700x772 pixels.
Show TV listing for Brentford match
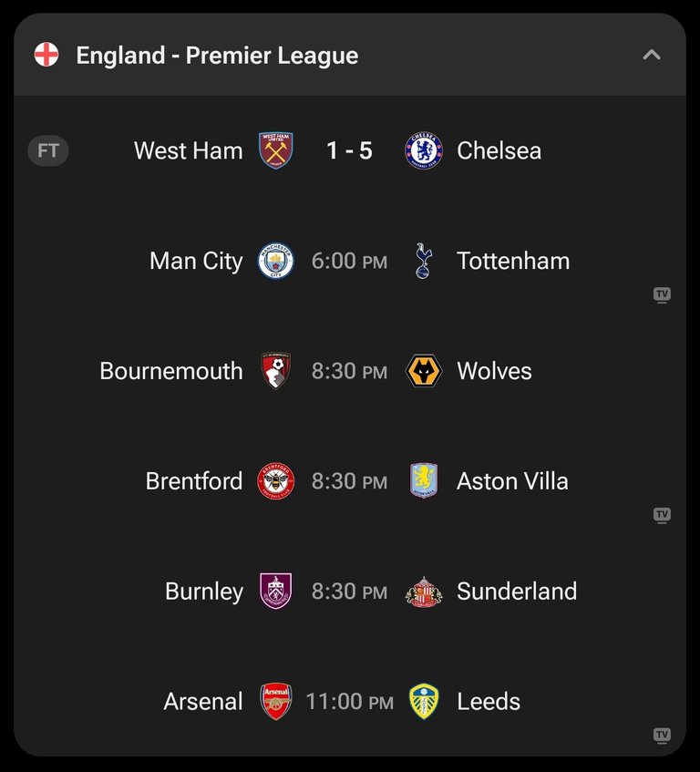(x=662, y=515)
